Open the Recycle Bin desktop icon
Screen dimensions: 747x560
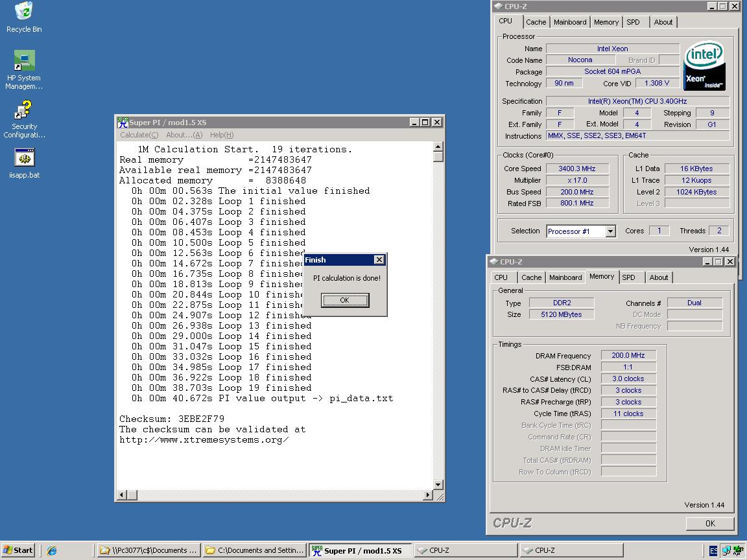pyautogui.click(x=24, y=17)
